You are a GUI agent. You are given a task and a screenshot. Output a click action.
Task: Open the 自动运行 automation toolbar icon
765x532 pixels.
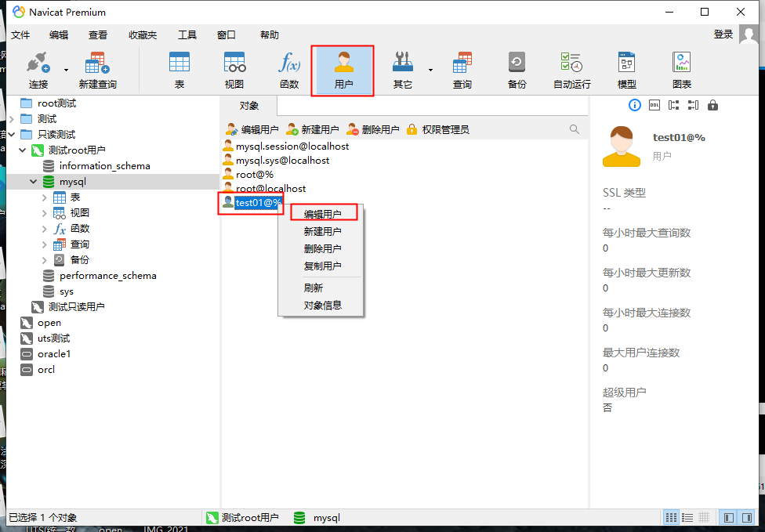(572, 71)
